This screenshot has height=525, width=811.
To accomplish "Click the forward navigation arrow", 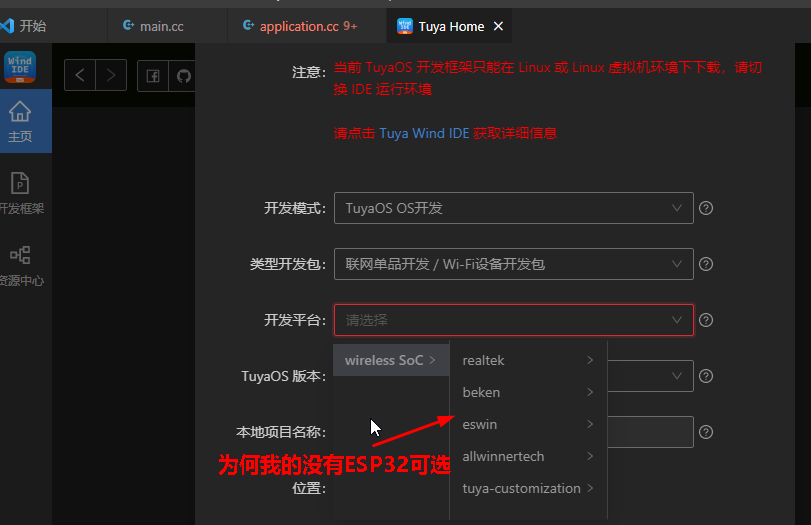I will [x=111, y=76].
